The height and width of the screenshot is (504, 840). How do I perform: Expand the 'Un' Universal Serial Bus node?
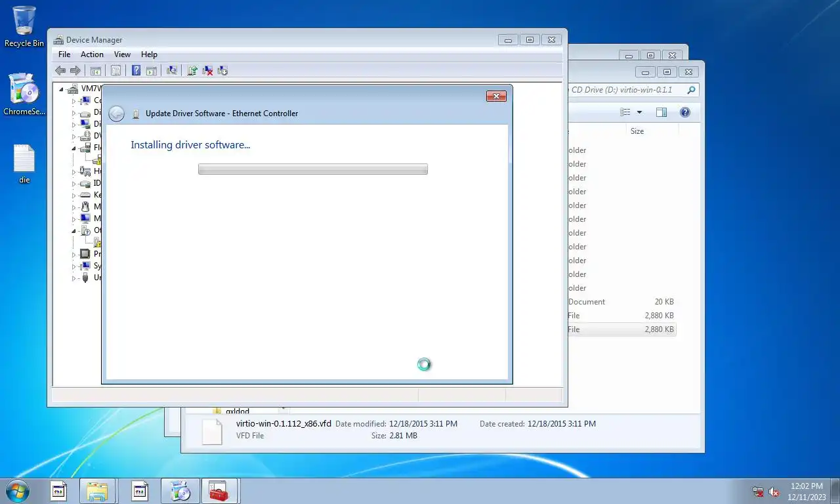pyautogui.click(x=74, y=278)
